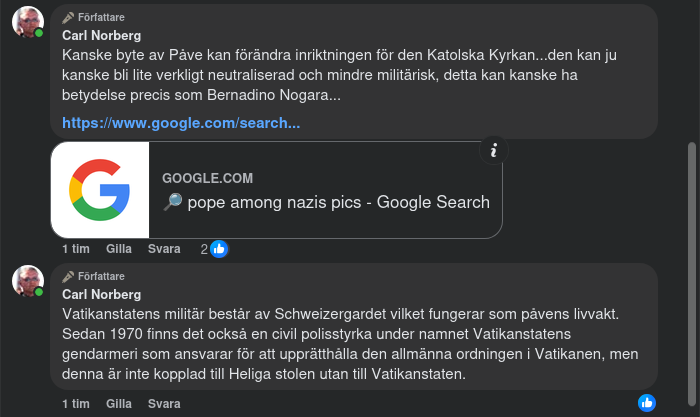
Task: Open the profile picture on the second comment
Action: (27, 280)
